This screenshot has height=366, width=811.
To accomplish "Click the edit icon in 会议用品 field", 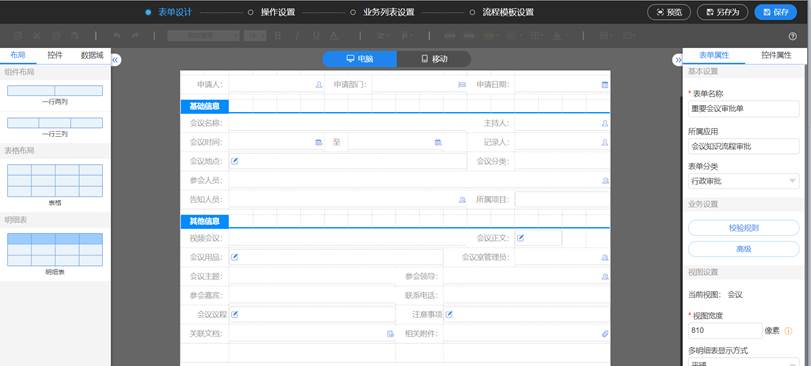I will pyautogui.click(x=235, y=257).
